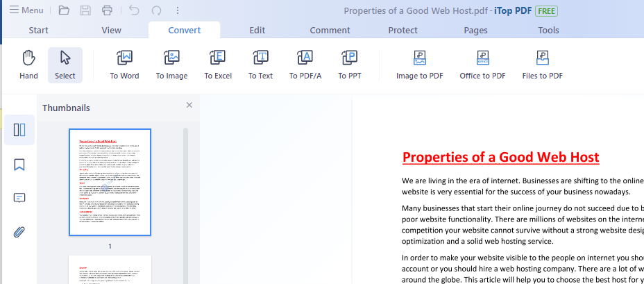Switch to the View tab

coord(111,30)
